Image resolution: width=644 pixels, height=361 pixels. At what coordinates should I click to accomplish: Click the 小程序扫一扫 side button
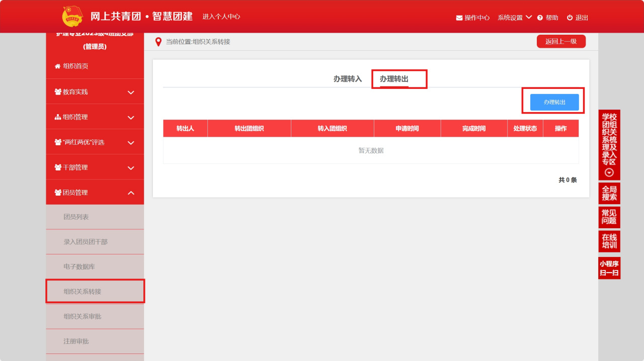pyautogui.click(x=609, y=268)
